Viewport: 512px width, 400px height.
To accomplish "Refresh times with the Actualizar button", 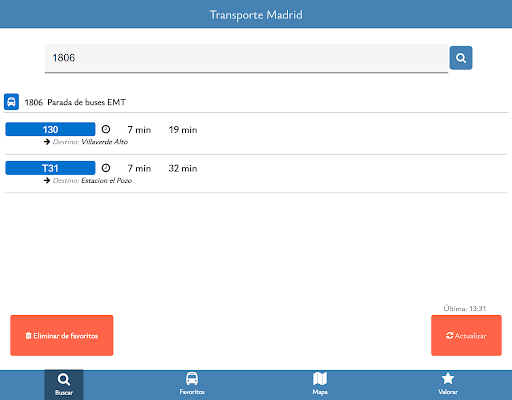I will [x=466, y=335].
